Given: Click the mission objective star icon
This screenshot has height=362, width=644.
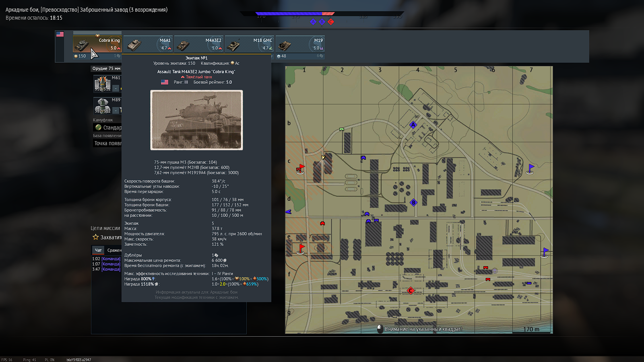Looking at the screenshot, I should pos(96,237).
